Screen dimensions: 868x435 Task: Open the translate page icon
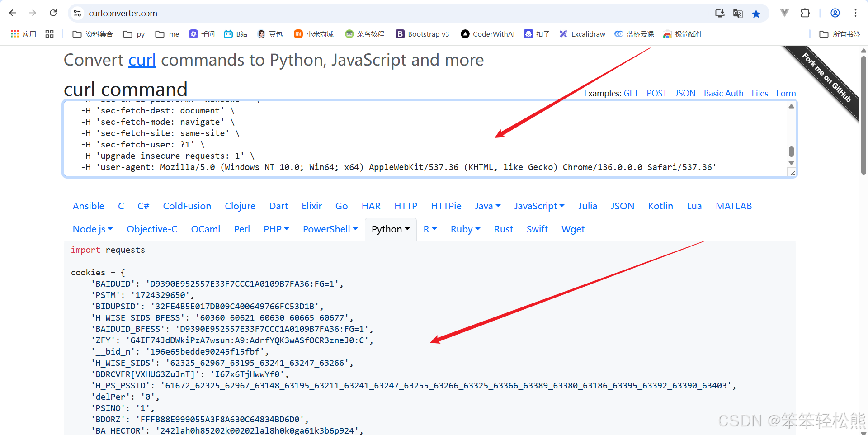(x=738, y=13)
